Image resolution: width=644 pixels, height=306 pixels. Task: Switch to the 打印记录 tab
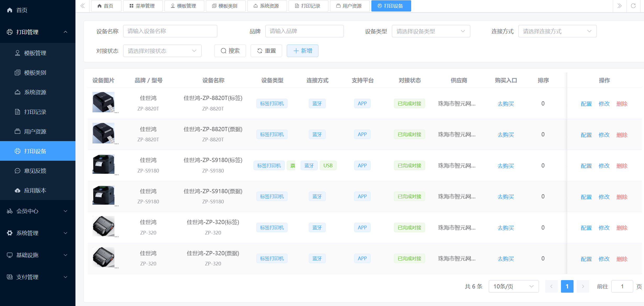pos(308,6)
